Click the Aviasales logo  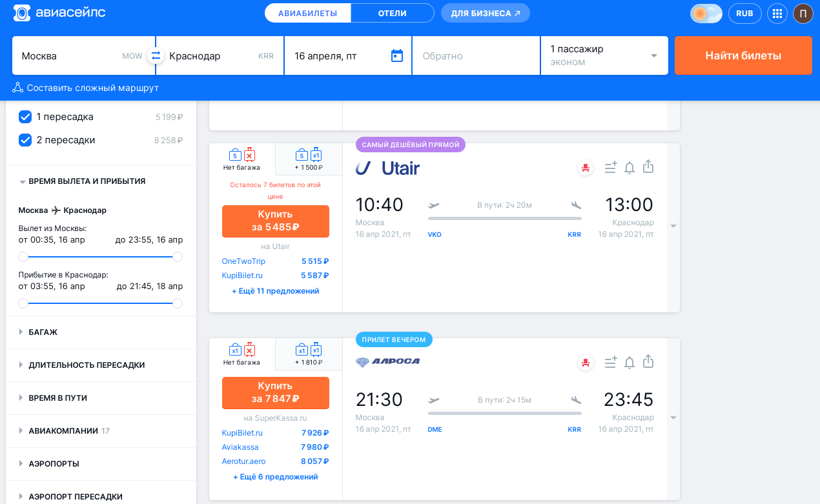pos(59,13)
